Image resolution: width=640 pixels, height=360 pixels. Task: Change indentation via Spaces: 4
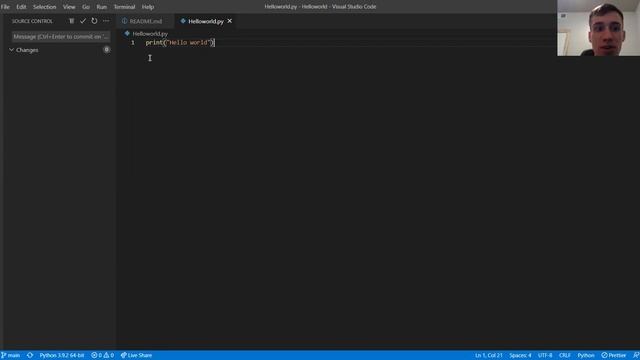click(x=520, y=355)
